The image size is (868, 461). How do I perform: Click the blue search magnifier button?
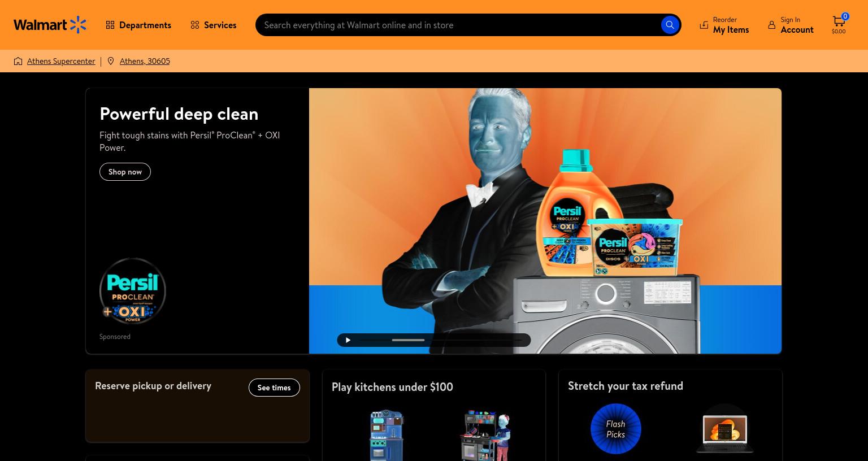(x=670, y=25)
